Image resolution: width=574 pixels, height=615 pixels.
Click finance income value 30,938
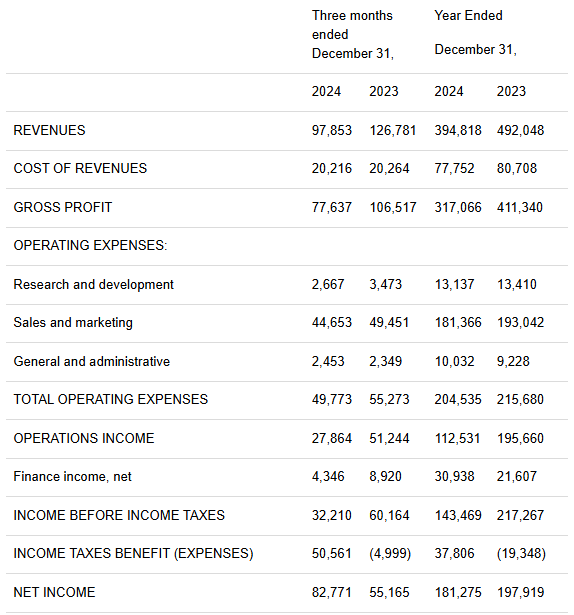(x=454, y=476)
